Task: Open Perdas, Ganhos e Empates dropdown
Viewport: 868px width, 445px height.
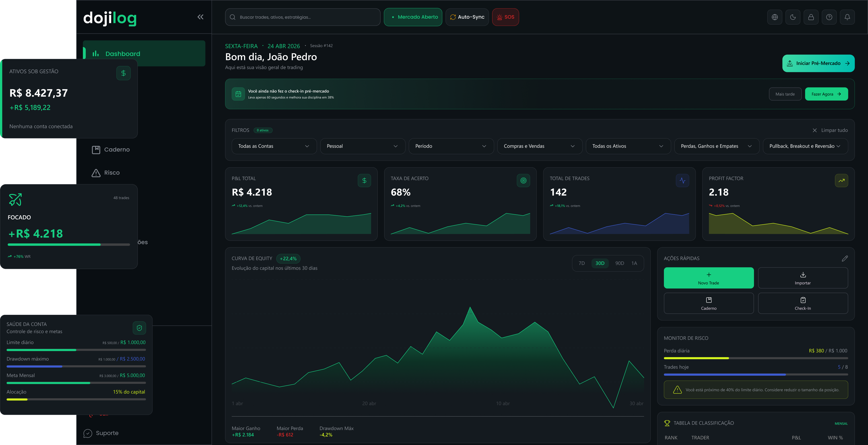Action: click(x=717, y=146)
